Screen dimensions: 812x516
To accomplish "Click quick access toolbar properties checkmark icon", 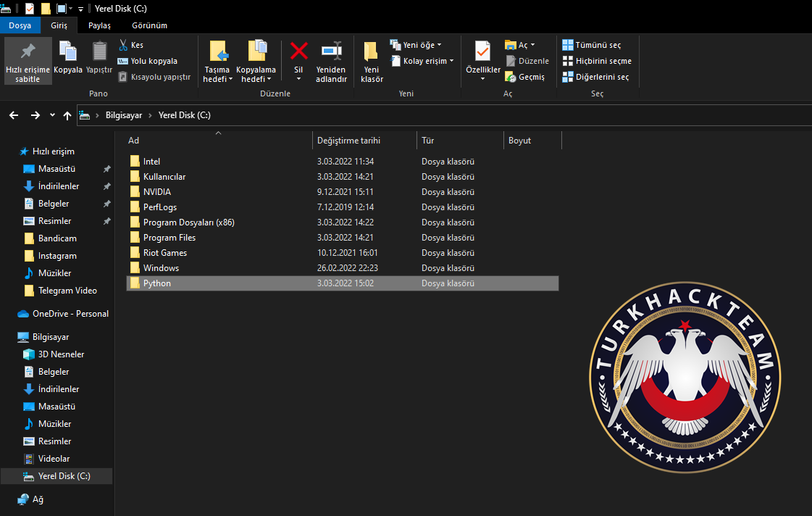I will 30,8.
